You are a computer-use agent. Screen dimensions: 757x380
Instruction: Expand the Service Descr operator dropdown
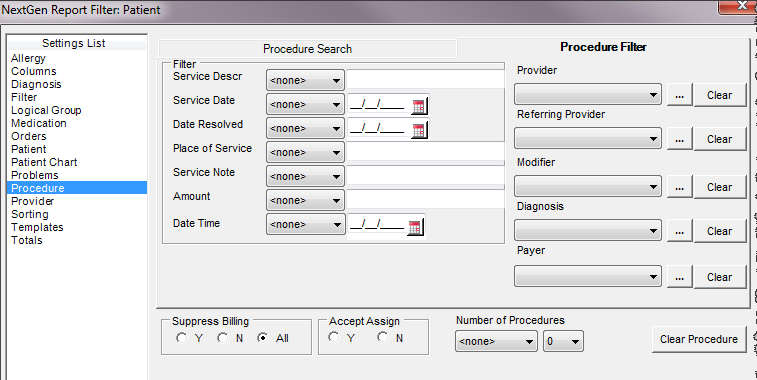305,81
